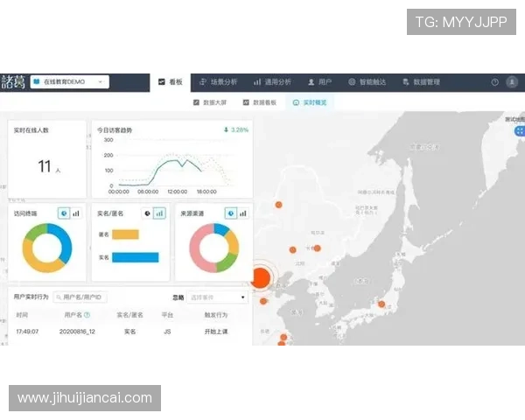Click the book icon in the project selector
The width and height of the screenshot is (525, 420).
tap(37, 81)
